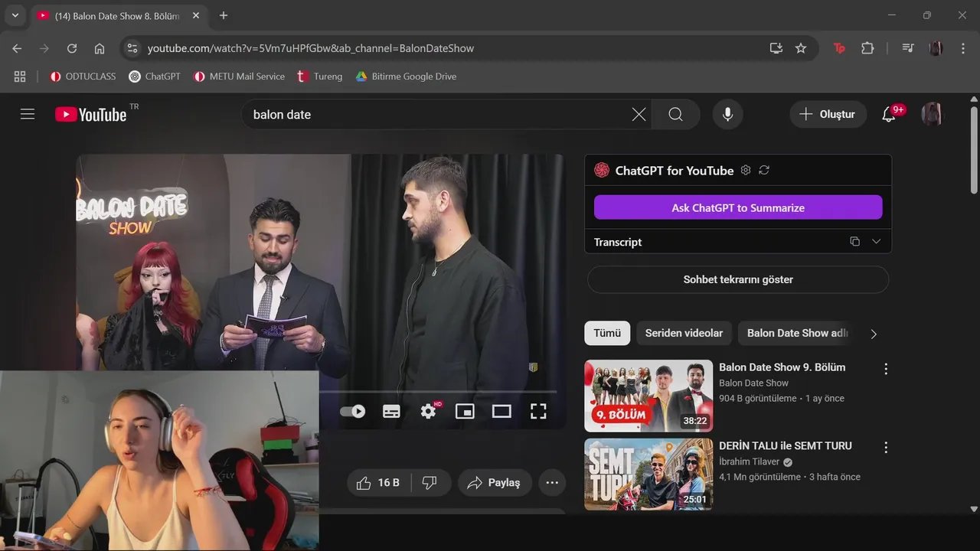Screen dimensions: 980x551
Task: Open the media controls icon
Action: [x=908, y=48]
